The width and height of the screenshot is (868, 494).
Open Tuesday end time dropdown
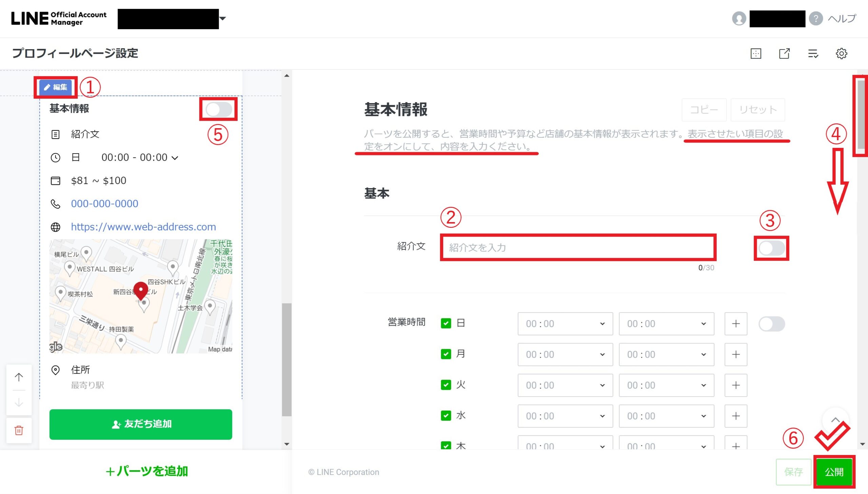(666, 385)
